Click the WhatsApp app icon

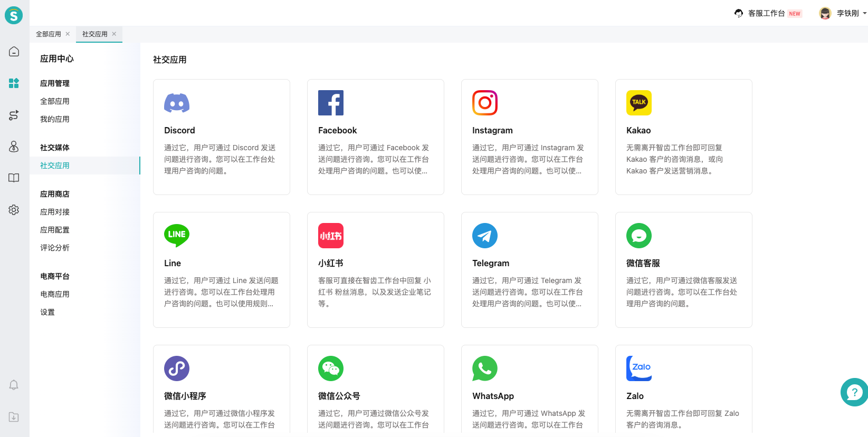click(485, 368)
